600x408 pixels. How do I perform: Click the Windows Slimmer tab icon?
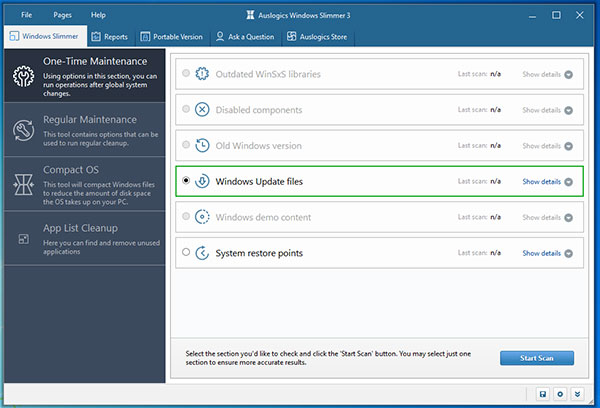coord(14,36)
